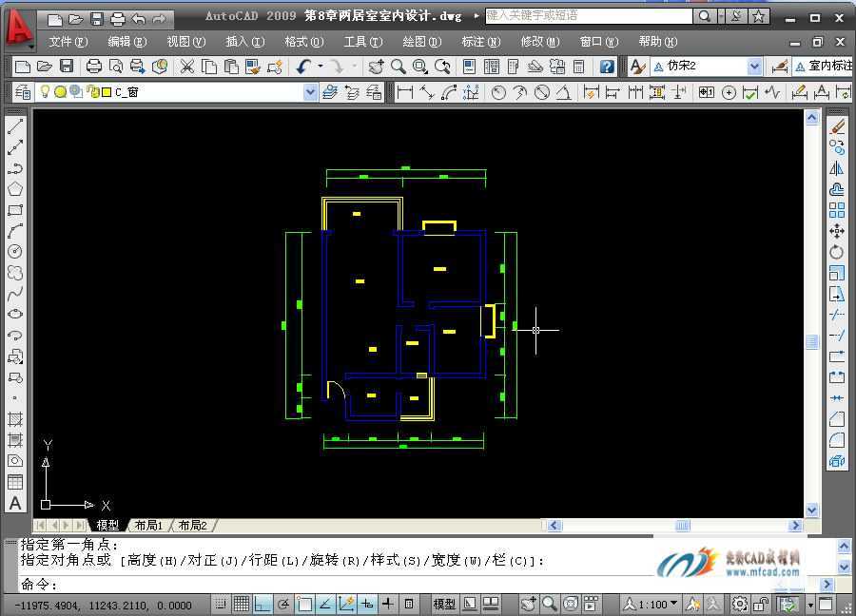Switch to the 布局1 tab

tap(149, 525)
